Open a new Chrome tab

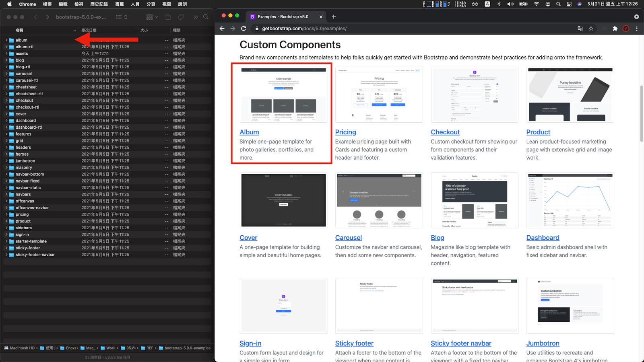[334, 16]
